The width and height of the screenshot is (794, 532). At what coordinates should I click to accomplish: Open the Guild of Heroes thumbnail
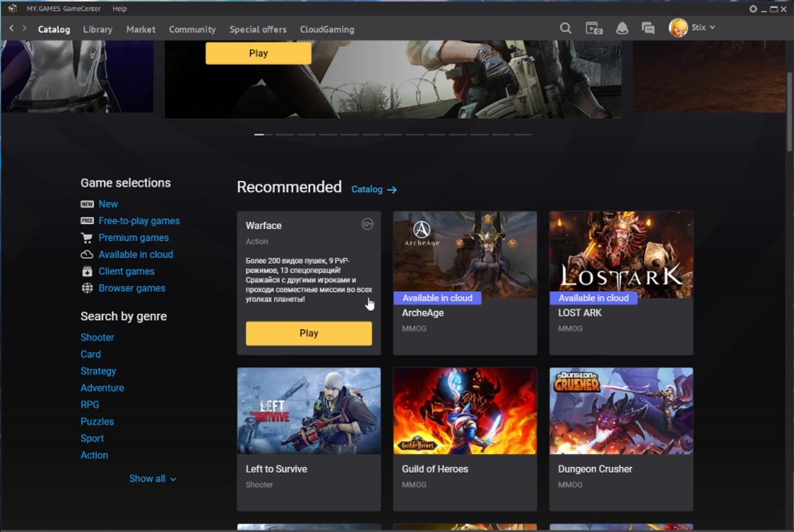coord(465,411)
